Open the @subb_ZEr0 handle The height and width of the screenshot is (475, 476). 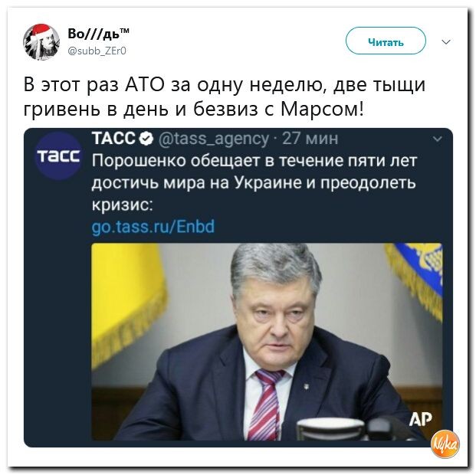click(97, 51)
